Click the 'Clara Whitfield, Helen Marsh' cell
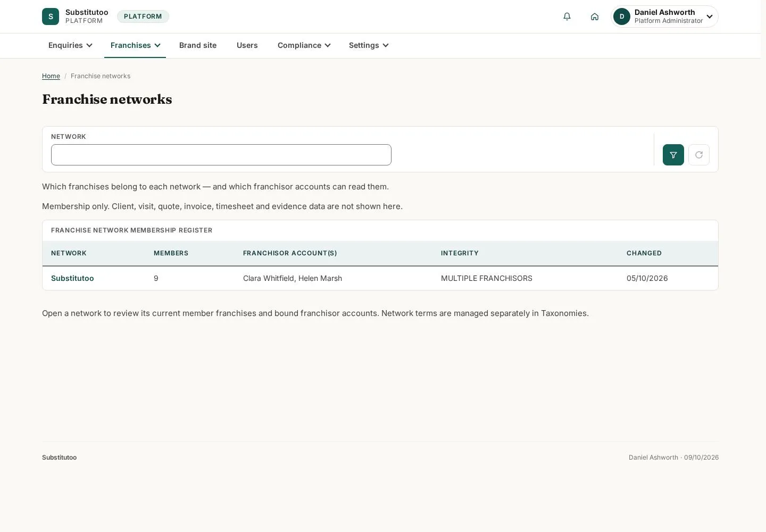This screenshot has width=766, height=532. (293, 278)
